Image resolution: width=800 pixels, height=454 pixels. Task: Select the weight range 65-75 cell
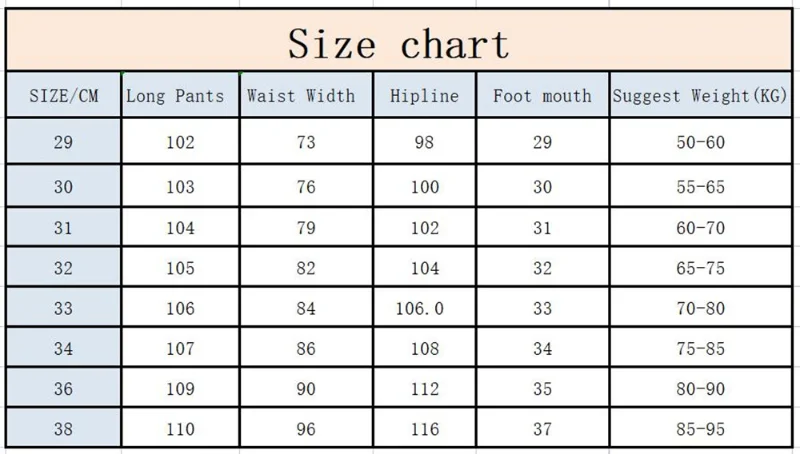(x=700, y=267)
